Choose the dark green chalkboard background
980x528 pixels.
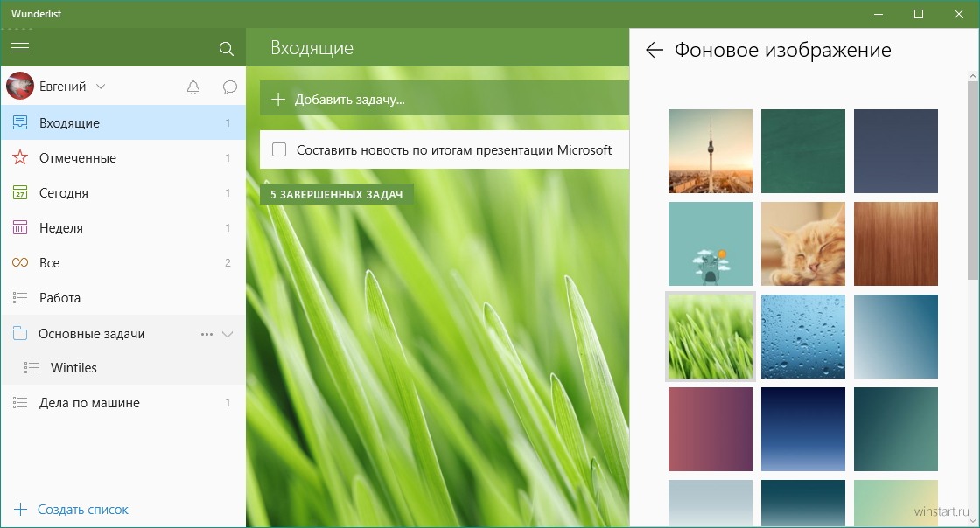point(803,151)
